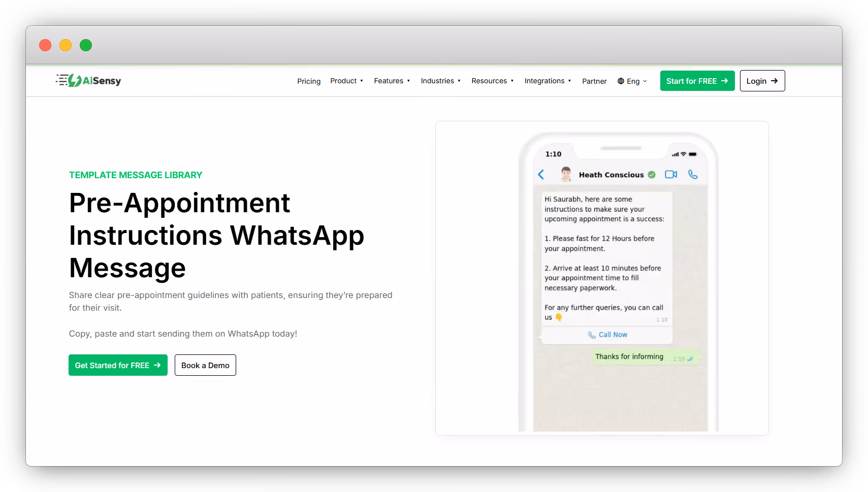
Task: Click the Heath Conscious doctor avatar
Action: pyautogui.click(x=566, y=174)
